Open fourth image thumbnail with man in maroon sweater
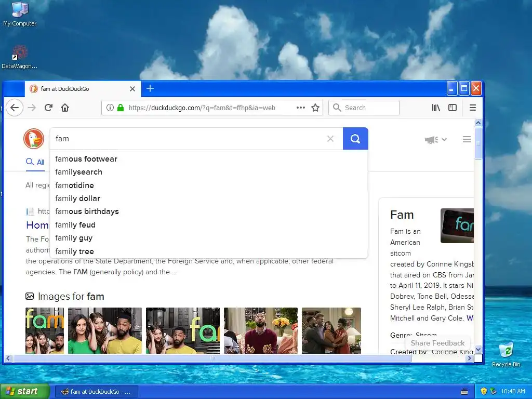The image size is (532, 399). click(261, 330)
